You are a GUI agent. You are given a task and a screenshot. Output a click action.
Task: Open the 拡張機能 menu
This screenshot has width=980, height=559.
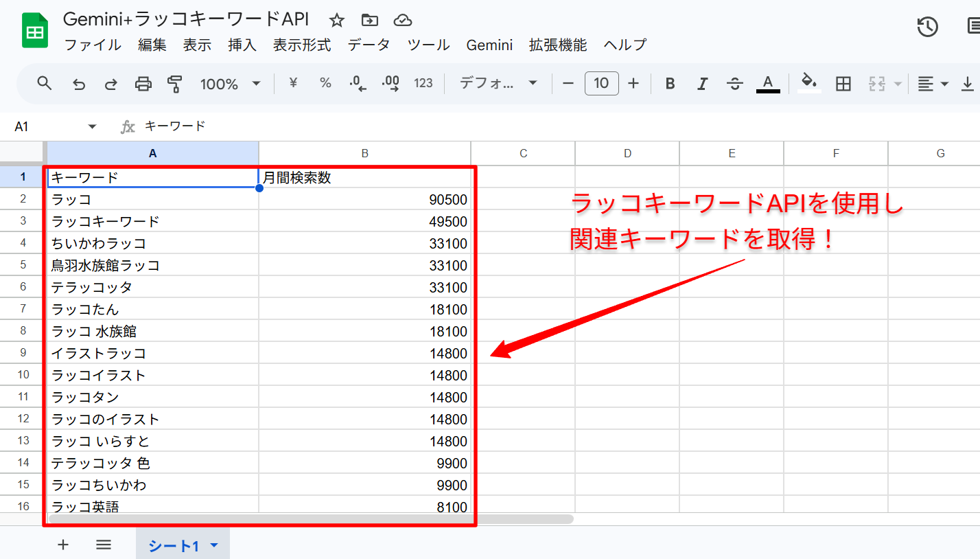(558, 45)
